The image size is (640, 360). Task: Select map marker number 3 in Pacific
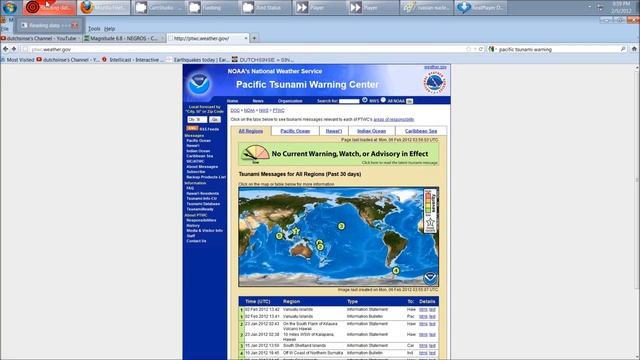tap(341, 226)
